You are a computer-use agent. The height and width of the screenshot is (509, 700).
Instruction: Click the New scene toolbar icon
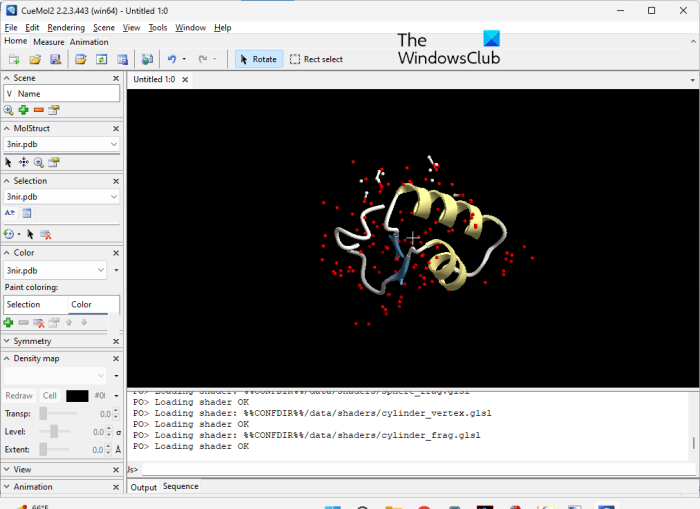point(15,59)
